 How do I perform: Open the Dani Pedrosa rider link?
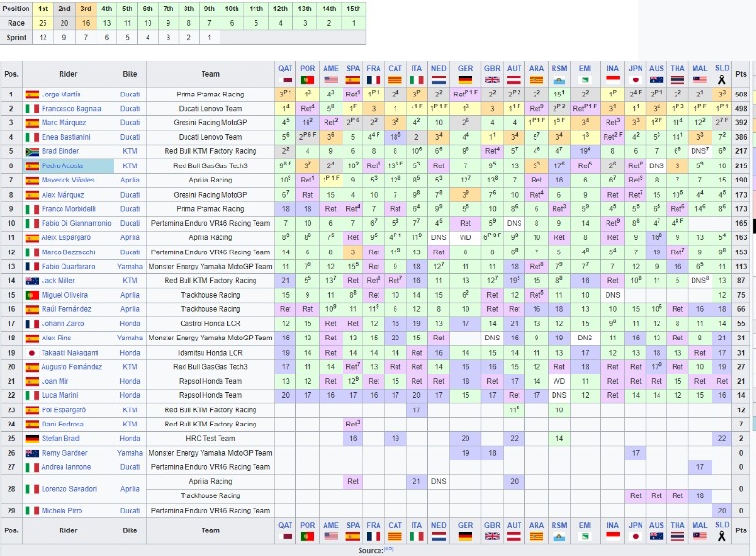62,425
